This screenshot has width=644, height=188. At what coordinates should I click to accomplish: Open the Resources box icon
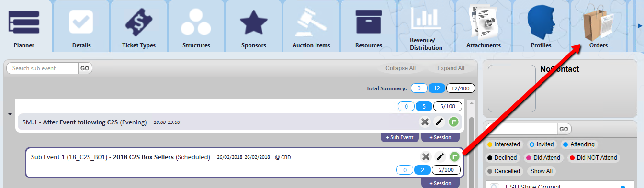(x=368, y=22)
